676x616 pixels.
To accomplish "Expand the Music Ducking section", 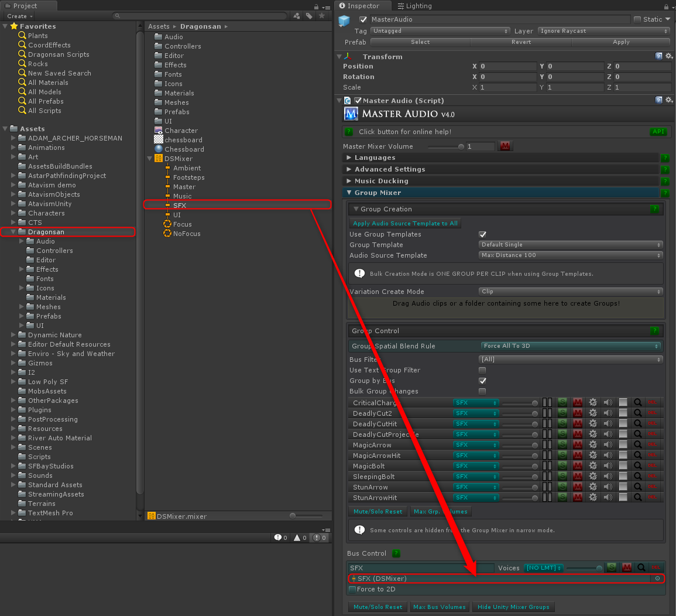I will coord(381,181).
